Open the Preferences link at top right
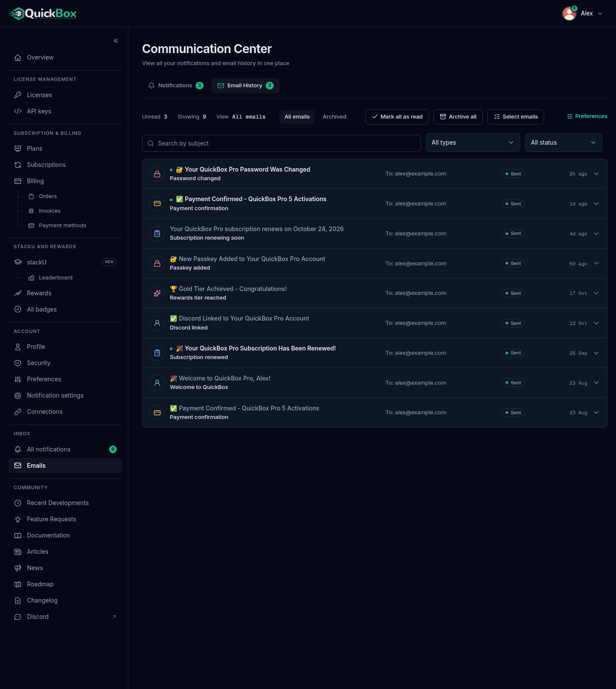The width and height of the screenshot is (616, 689). 587,116
